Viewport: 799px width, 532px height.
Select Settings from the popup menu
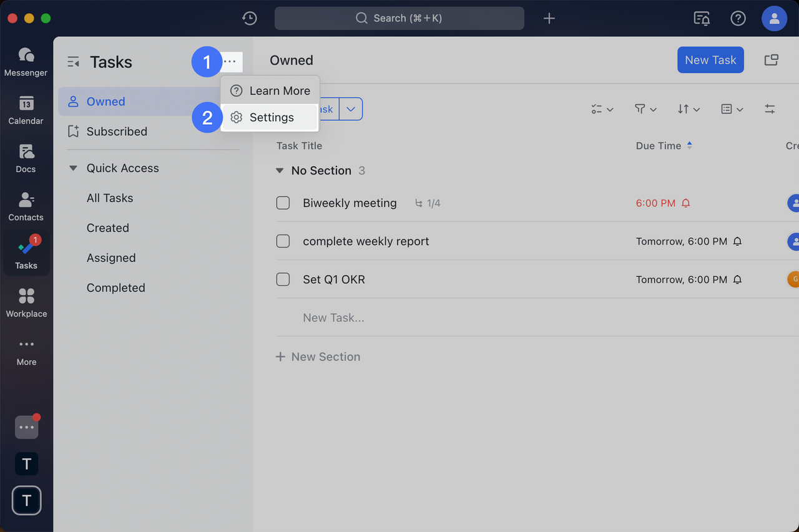coord(271,117)
